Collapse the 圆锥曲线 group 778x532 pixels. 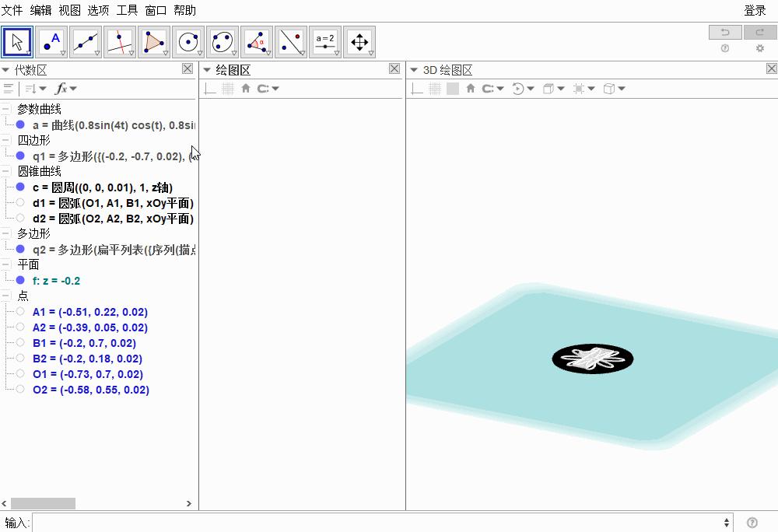pos(6,171)
